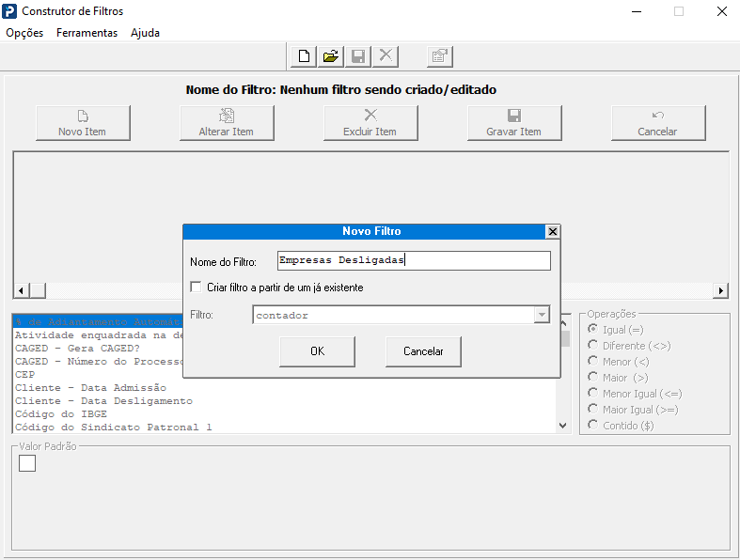Click the properties toolbar icon
The height and width of the screenshot is (560, 740).
(438, 56)
